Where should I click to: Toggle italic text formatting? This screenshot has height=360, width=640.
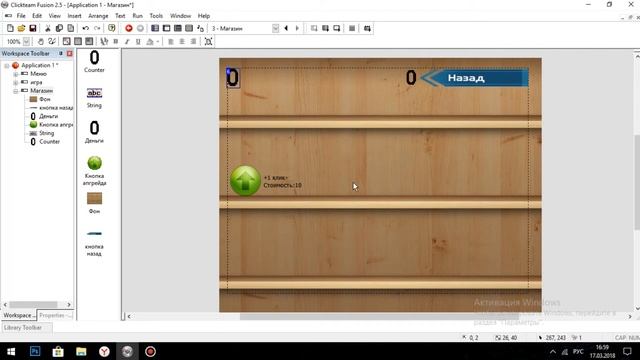click(127, 41)
